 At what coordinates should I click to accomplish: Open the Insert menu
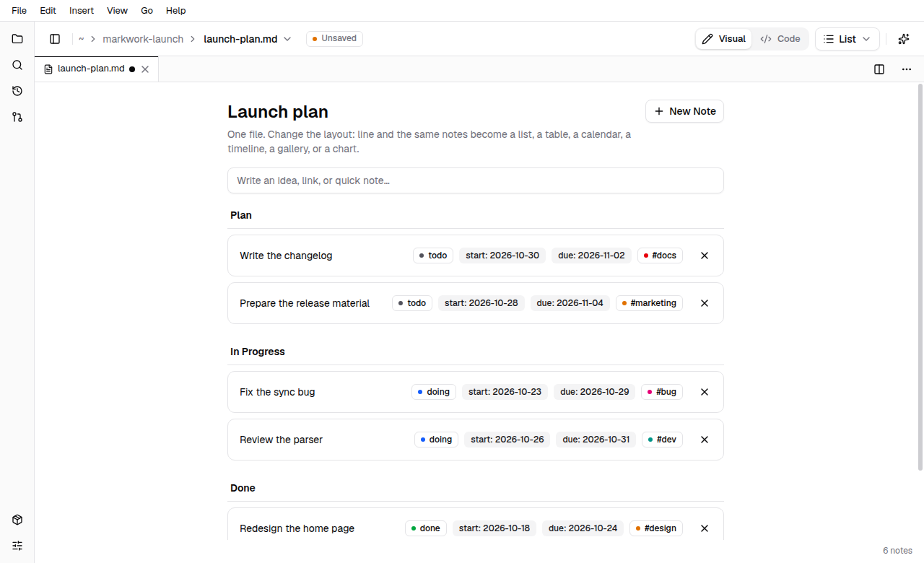[82, 11]
